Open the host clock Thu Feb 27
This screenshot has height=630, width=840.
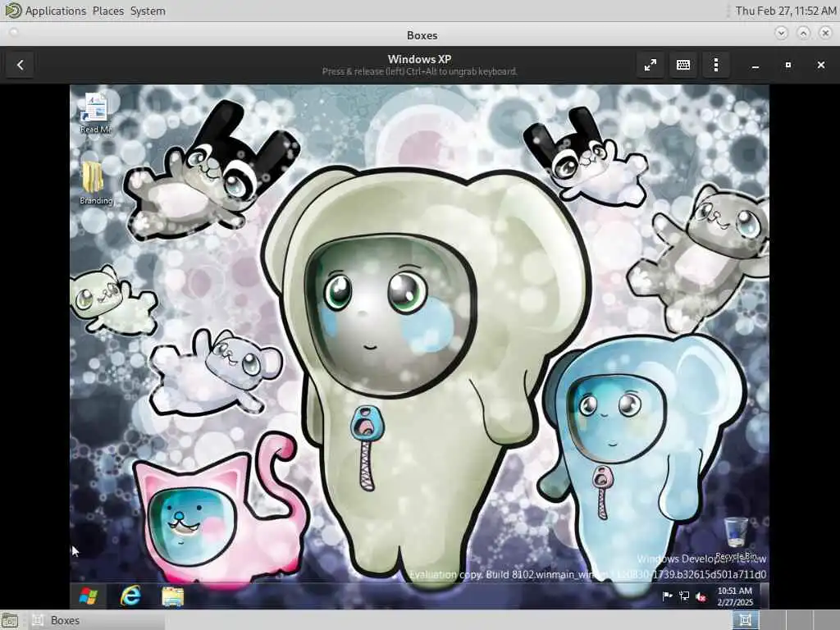pyautogui.click(x=785, y=11)
